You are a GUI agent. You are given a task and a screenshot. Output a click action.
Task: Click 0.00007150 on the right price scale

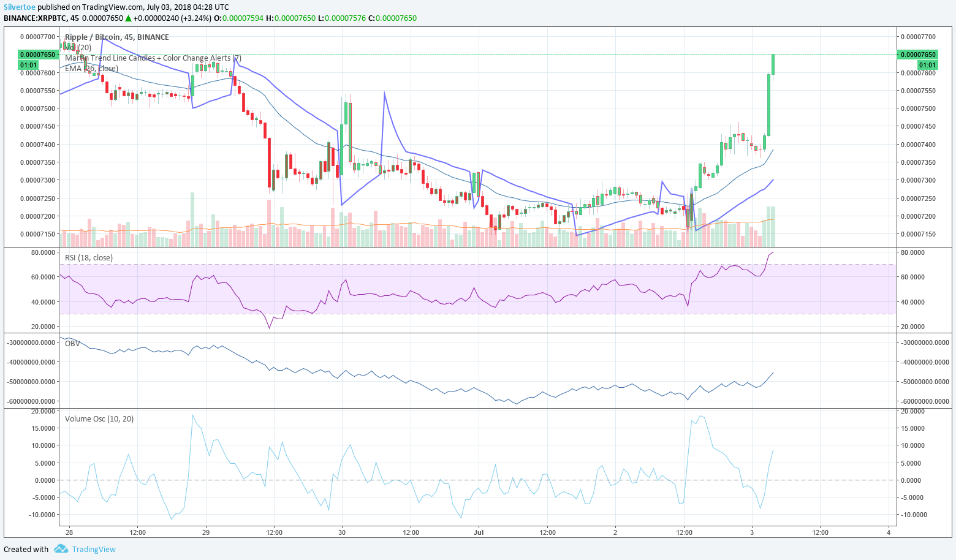918,235
